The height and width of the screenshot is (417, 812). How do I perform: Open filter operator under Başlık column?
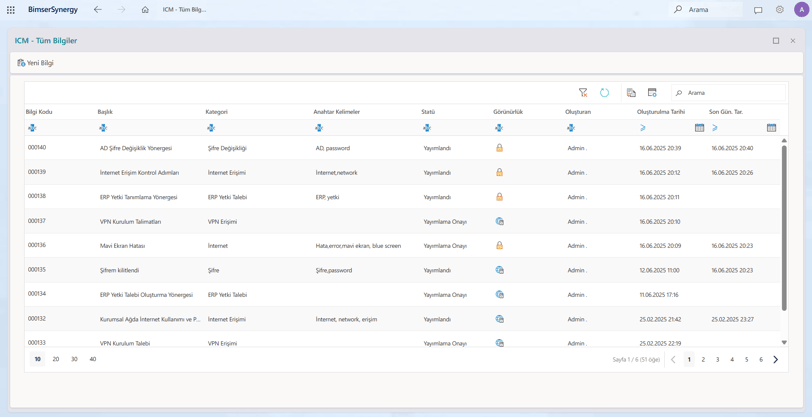pos(103,128)
